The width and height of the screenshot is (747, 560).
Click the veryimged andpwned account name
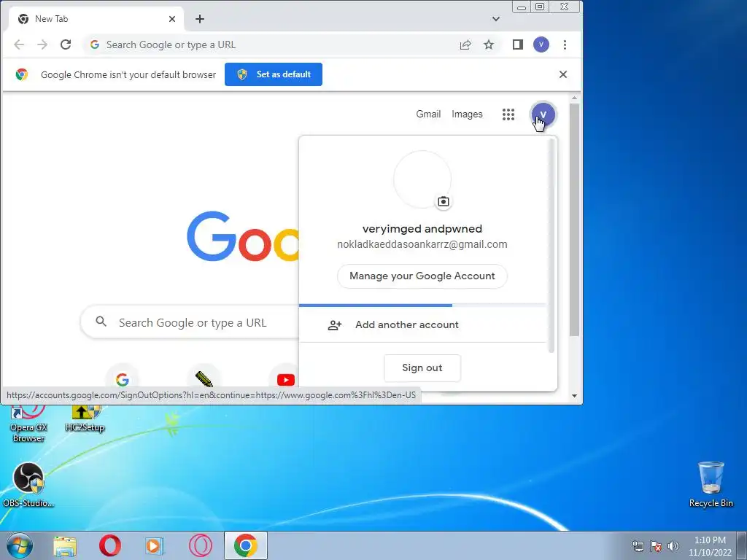(422, 228)
